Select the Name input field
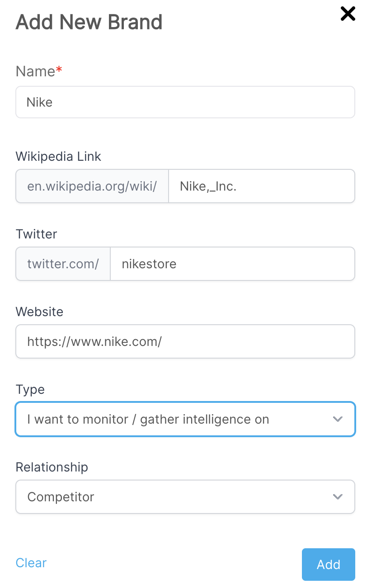367x588 pixels. (185, 102)
